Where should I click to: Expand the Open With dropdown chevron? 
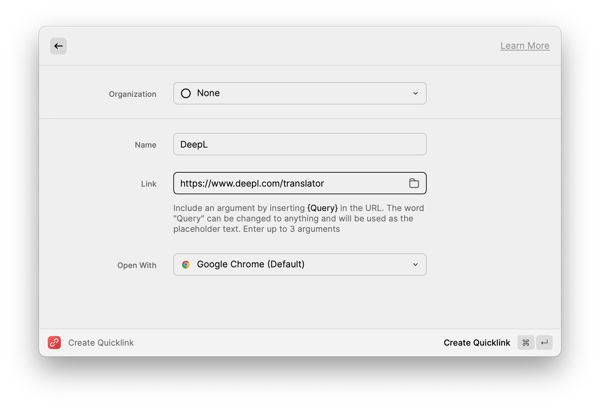pos(415,264)
